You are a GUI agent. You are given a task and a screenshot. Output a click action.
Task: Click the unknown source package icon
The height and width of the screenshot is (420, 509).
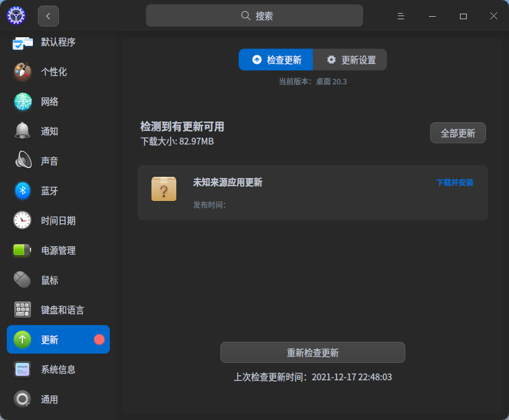[x=164, y=189]
